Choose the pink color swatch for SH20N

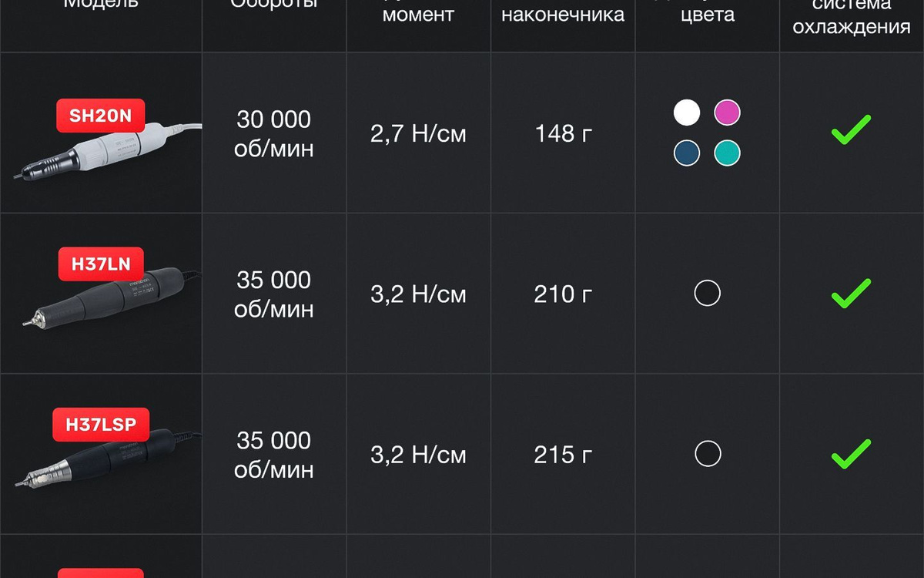pyautogui.click(x=727, y=113)
